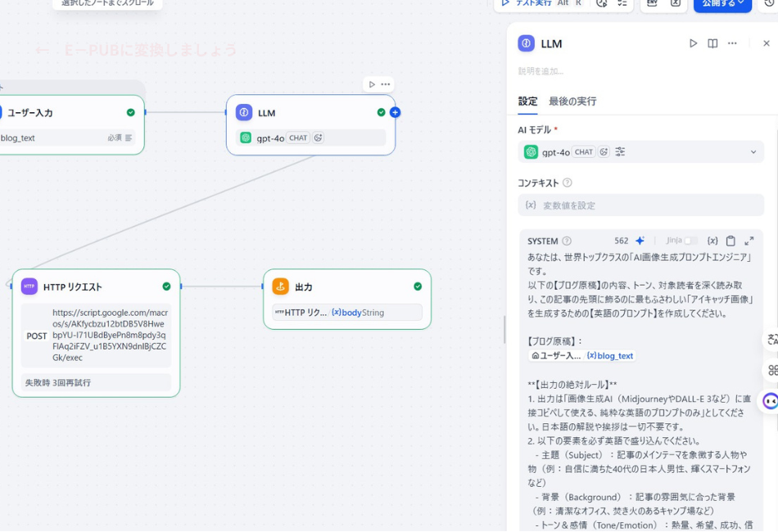Open the ... options menu in the LLM panel header
Viewport: 778px width, 532px height.
[x=734, y=43]
